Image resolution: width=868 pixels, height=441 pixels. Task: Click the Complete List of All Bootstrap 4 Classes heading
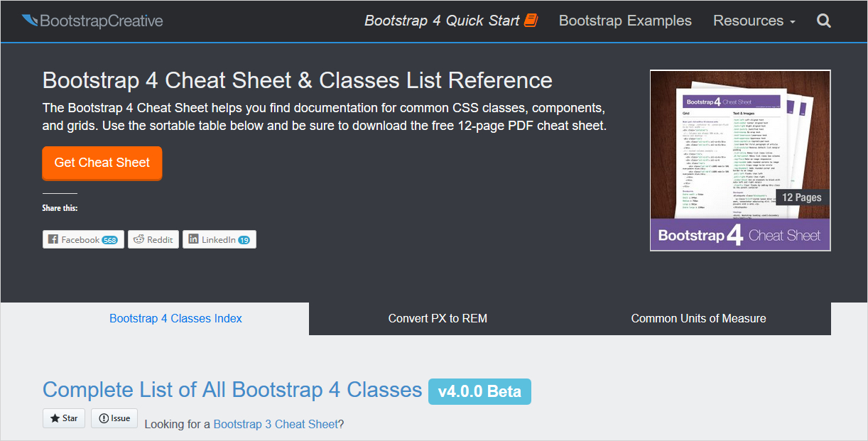pyautogui.click(x=232, y=390)
